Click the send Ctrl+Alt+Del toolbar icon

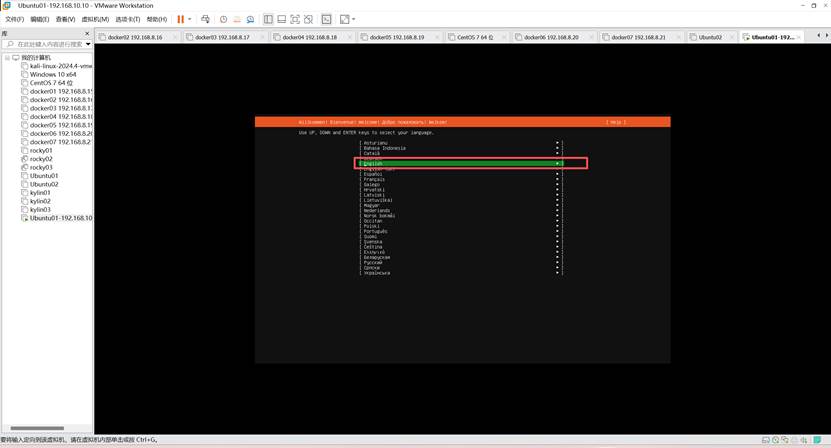point(205,19)
